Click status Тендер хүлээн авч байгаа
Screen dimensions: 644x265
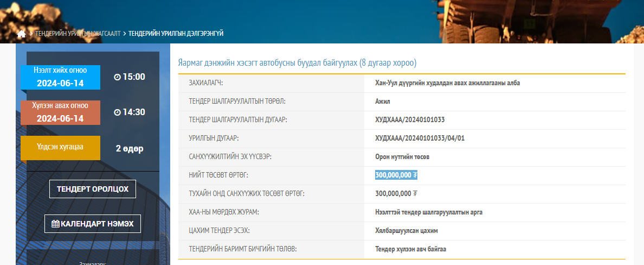point(411,249)
